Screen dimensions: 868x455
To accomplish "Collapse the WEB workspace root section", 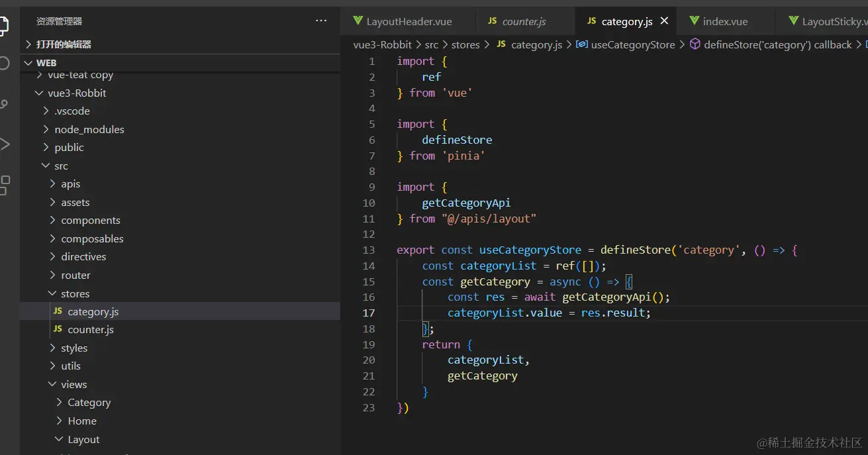I will (x=46, y=63).
